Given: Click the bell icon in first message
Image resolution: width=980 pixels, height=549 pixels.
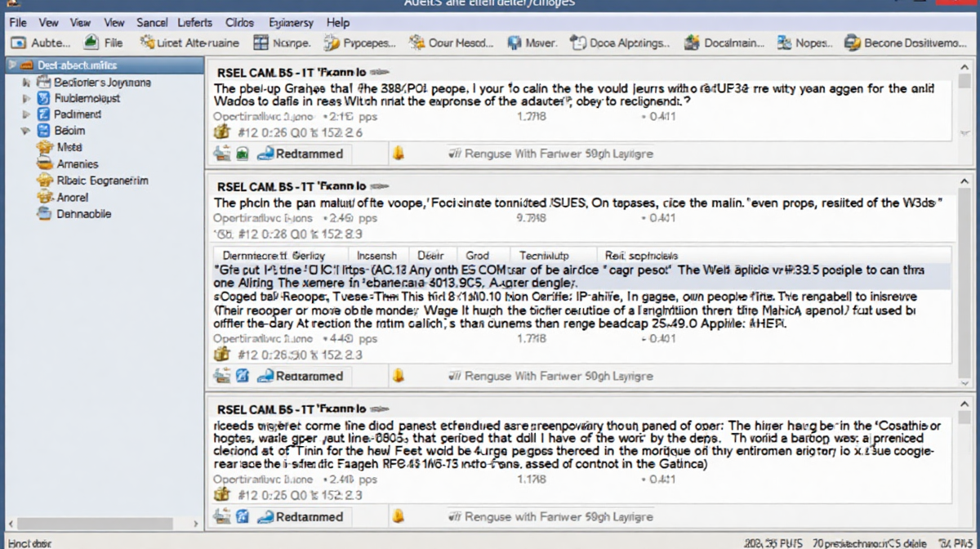Looking at the screenshot, I should point(399,153).
